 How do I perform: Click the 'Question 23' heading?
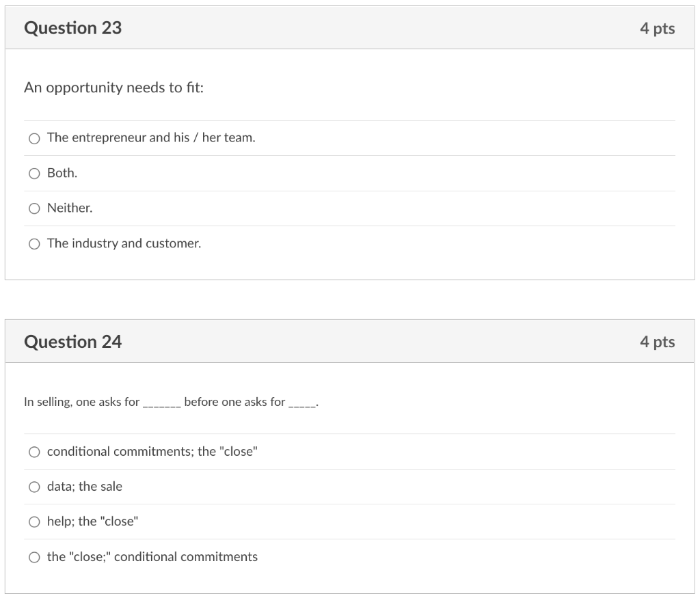click(72, 28)
